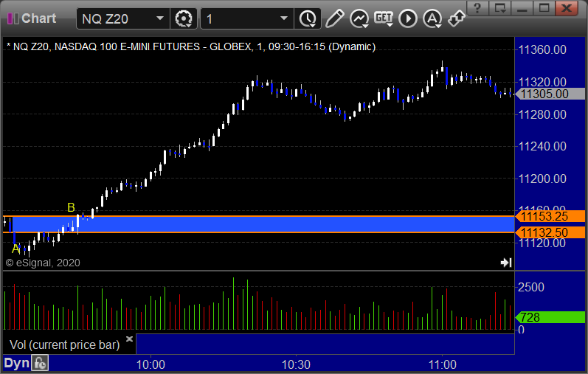This screenshot has width=588, height=374.
Task: Click the 2500 volume axis label
Action: point(531,288)
